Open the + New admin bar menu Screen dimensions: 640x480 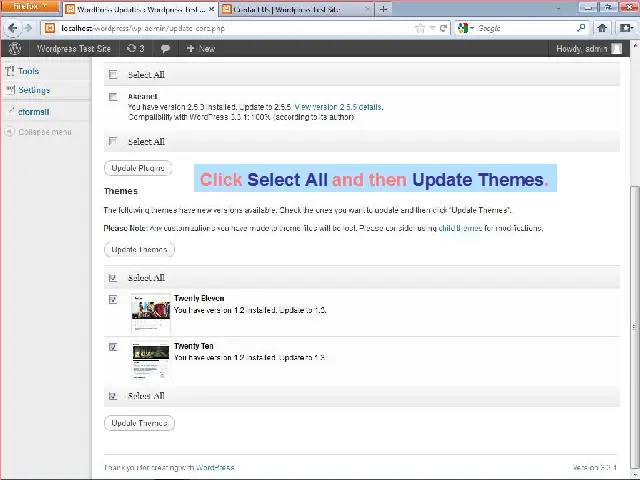201,49
